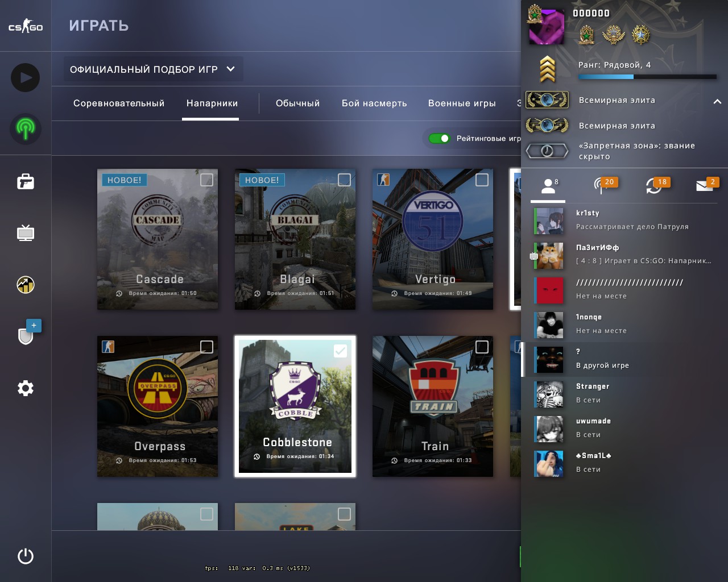The image size is (728, 582).
Task: Tick the checkbox on the domed-building map card
Action: click(207, 514)
